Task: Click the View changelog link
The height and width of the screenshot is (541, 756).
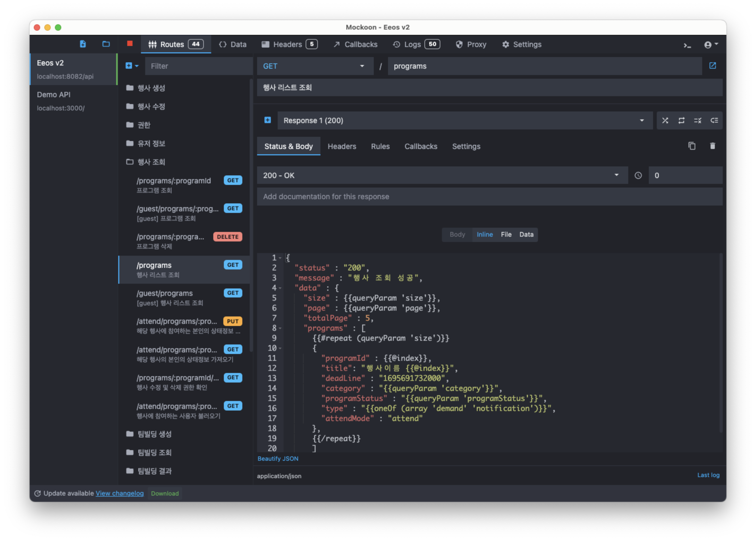Action: point(120,493)
